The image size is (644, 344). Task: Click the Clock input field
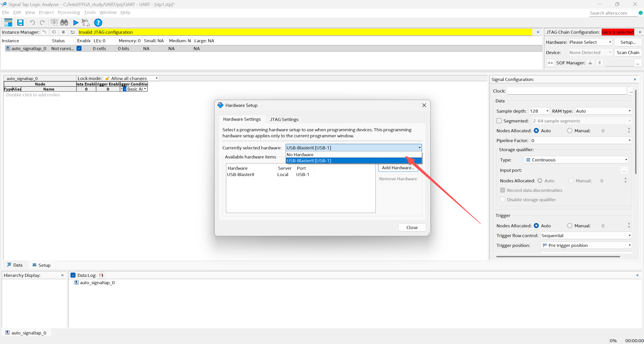click(x=566, y=91)
